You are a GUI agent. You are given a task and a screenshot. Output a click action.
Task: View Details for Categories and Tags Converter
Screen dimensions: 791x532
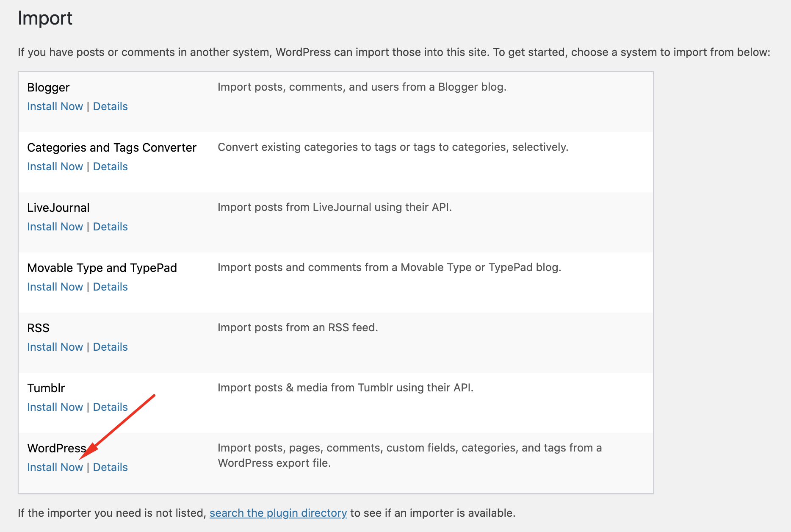pos(110,166)
